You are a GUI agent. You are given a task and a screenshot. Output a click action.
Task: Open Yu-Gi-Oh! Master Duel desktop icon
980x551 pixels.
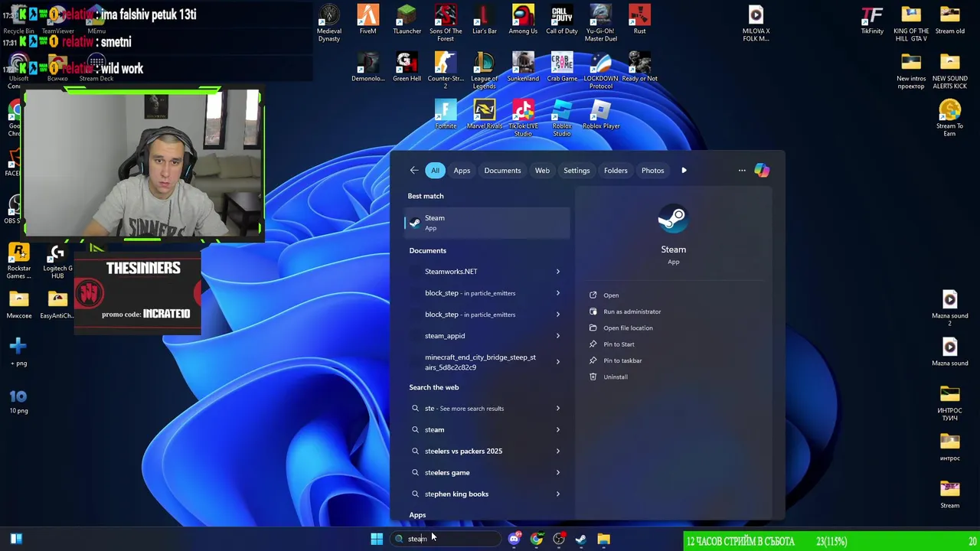(x=601, y=23)
